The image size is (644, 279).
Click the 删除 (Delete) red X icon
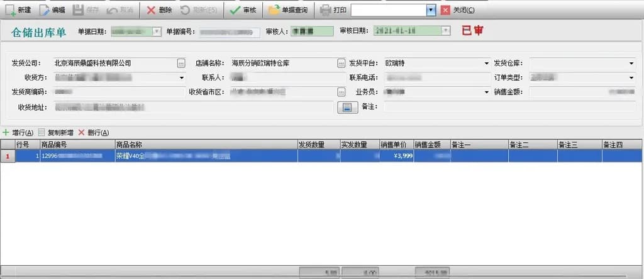151,10
